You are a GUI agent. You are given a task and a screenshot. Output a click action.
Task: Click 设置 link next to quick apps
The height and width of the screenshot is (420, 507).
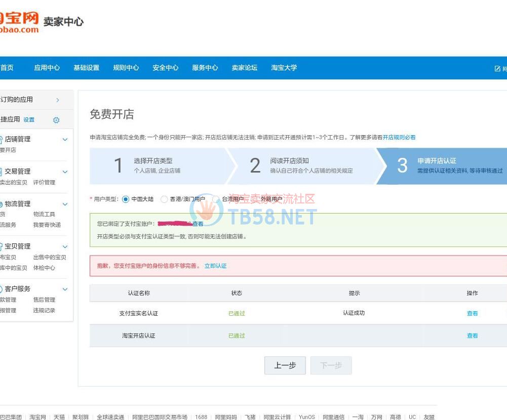point(29,120)
